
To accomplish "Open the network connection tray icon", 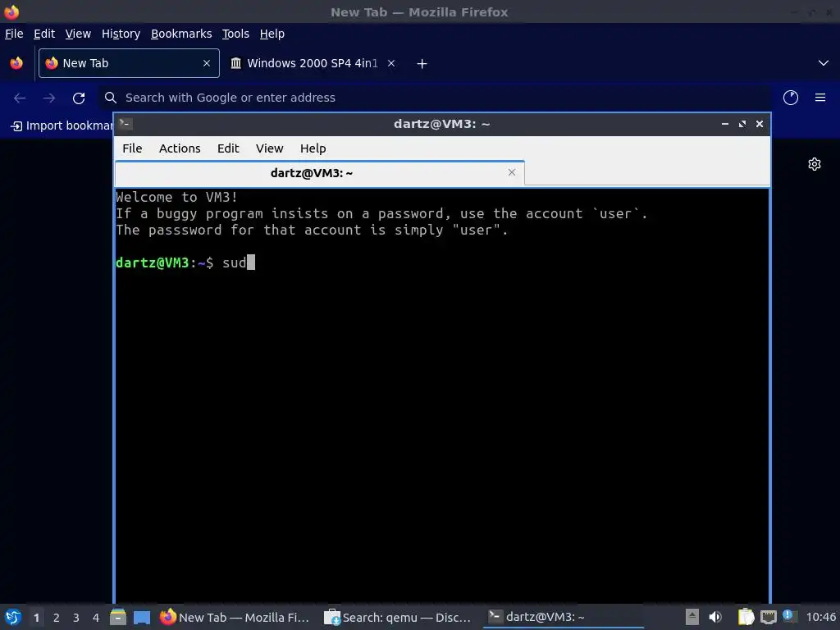I will [768, 617].
